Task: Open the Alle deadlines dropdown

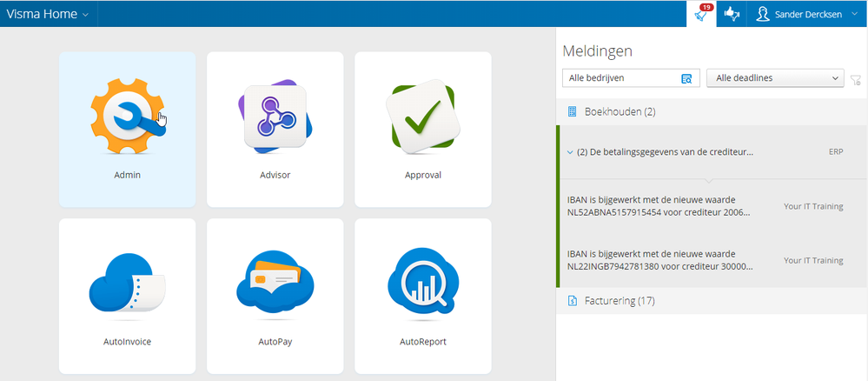Action: [x=775, y=78]
